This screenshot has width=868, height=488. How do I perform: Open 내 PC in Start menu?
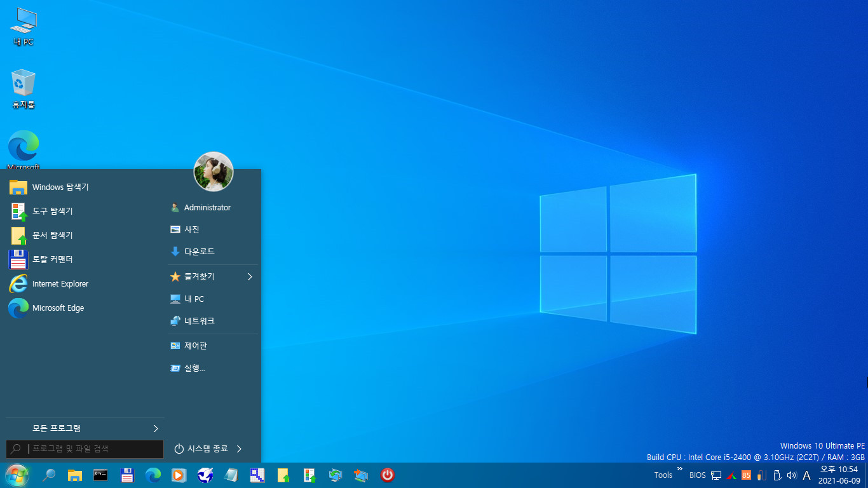(x=213, y=299)
